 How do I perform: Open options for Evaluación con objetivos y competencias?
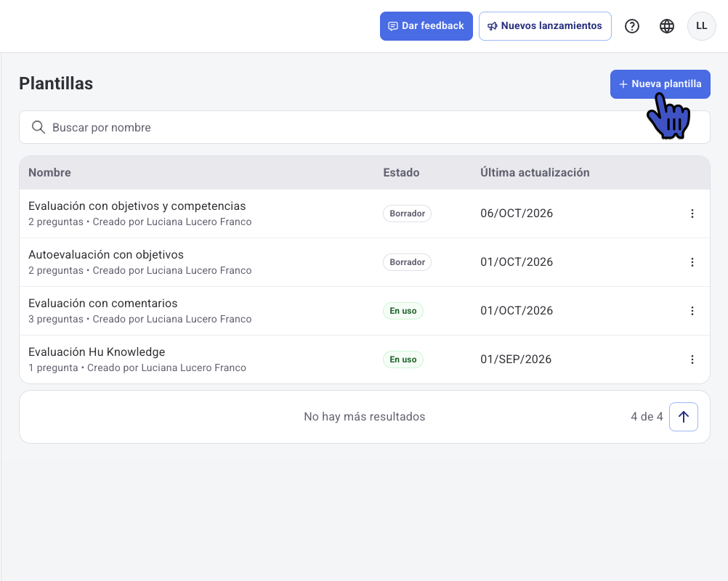(692, 214)
